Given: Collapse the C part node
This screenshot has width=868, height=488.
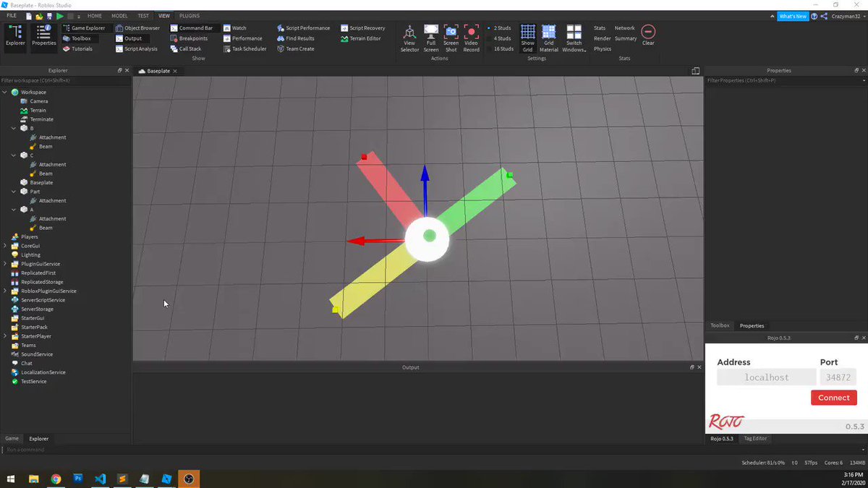Looking at the screenshot, I should (14, 155).
